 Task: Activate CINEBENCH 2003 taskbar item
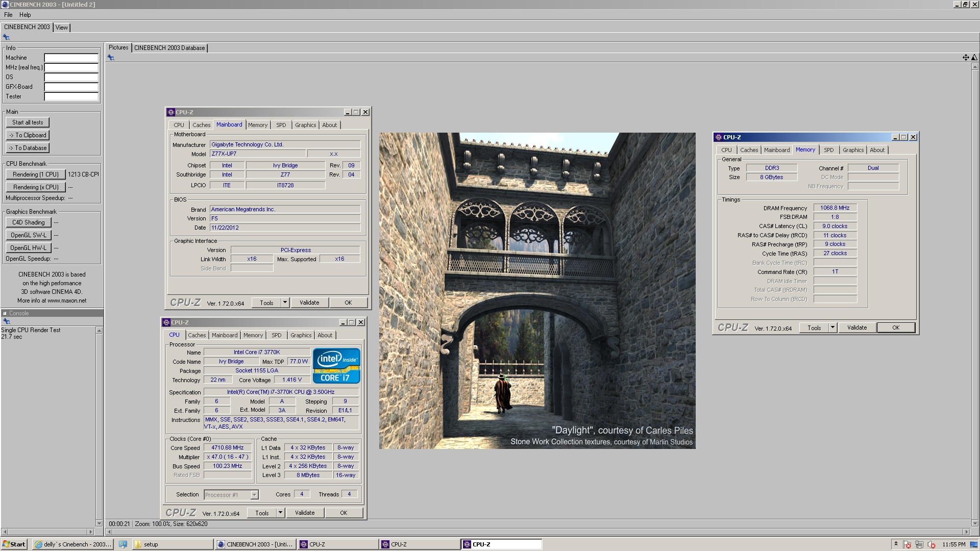tap(255, 544)
